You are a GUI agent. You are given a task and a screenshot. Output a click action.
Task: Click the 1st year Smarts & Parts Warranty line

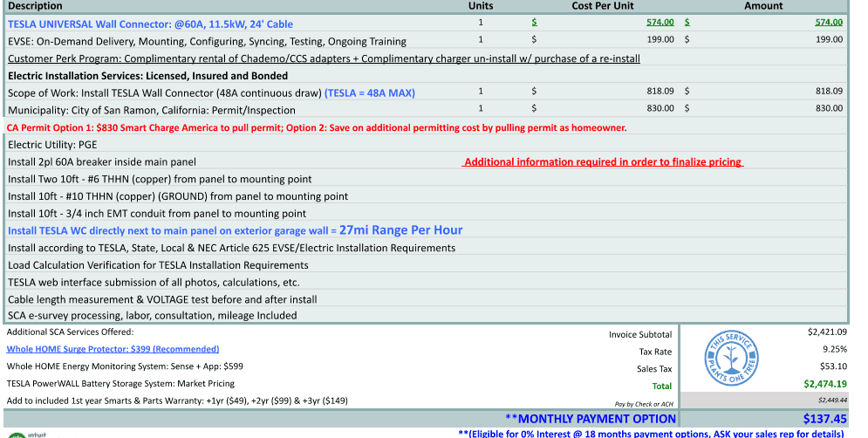click(177, 400)
